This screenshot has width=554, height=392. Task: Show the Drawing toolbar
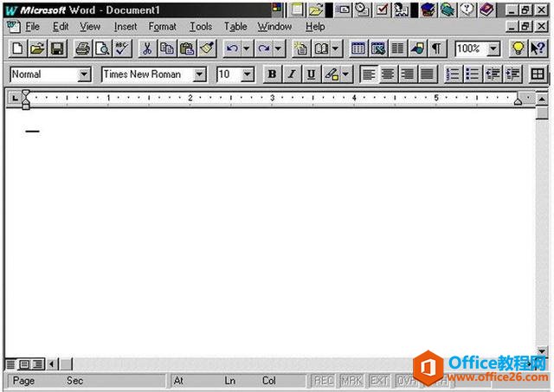tap(417, 48)
